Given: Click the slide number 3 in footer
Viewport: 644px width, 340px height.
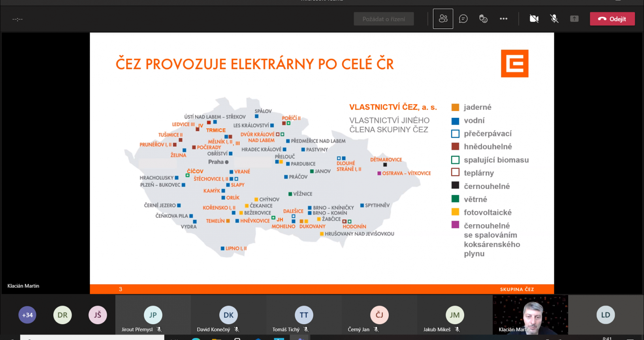Looking at the screenshot, I should coord(121,289).
